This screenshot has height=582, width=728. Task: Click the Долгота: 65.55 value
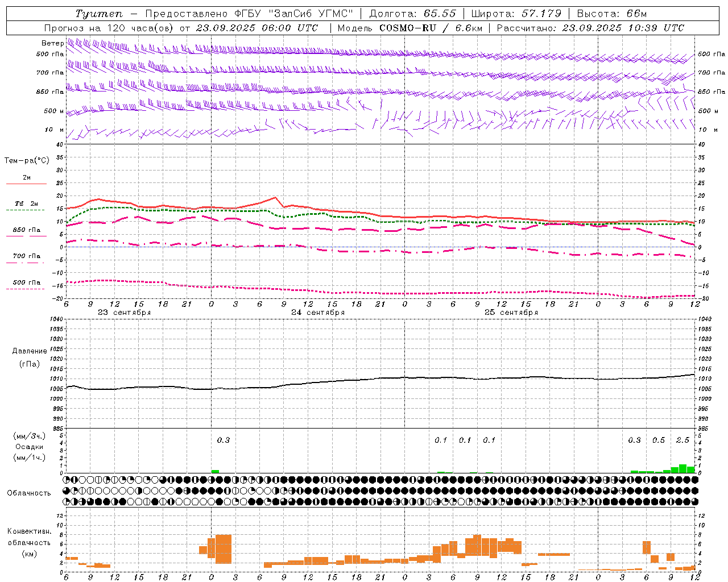pos(412,14)
